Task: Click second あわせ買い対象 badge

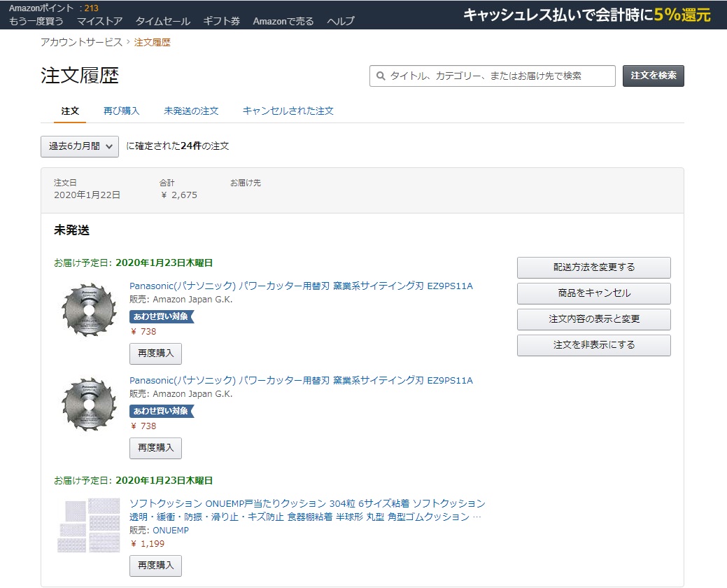Action: coord(161,412)
